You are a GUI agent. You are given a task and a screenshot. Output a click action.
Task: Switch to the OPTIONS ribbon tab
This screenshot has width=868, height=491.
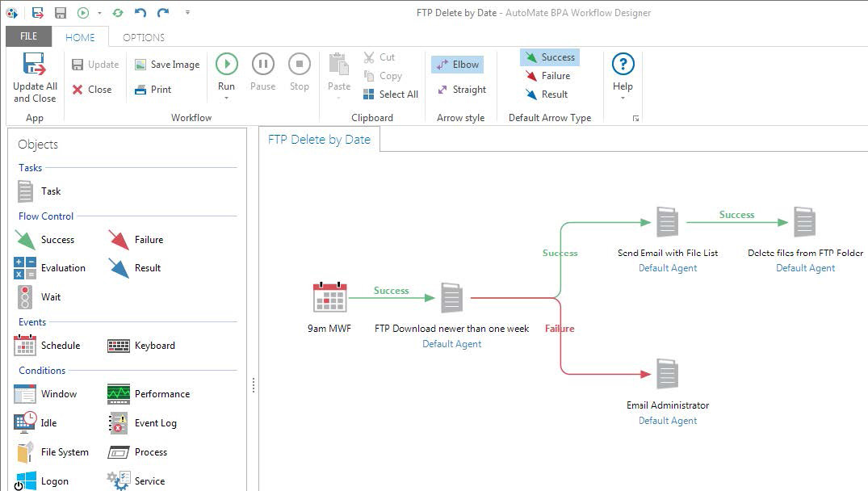144,37
